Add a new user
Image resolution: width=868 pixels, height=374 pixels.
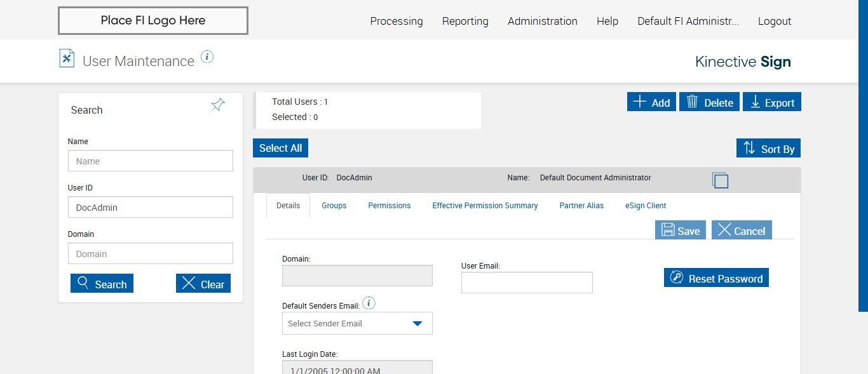(x=651, y=102)
